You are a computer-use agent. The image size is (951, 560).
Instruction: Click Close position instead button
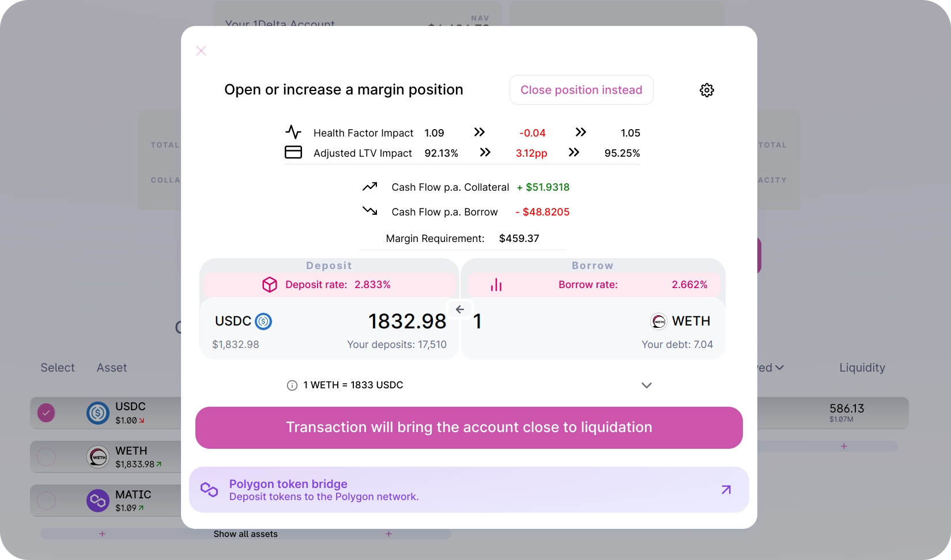click(581, 90)
